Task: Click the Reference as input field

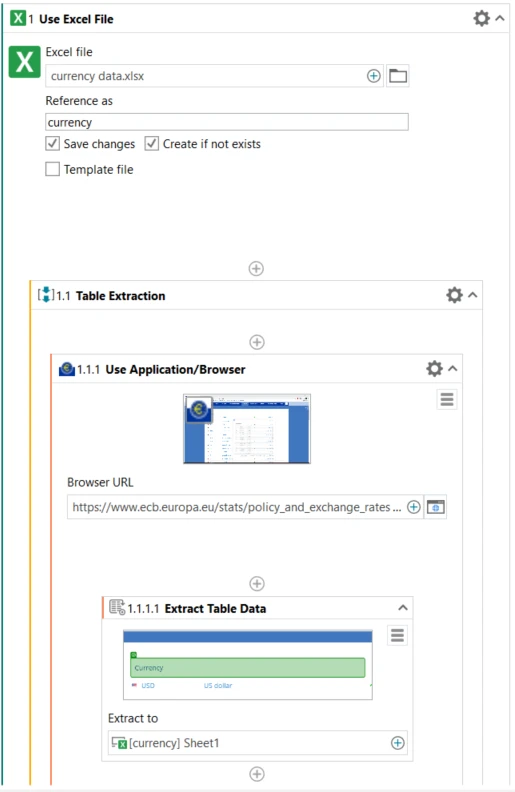Action: click(x=227, y=122)
